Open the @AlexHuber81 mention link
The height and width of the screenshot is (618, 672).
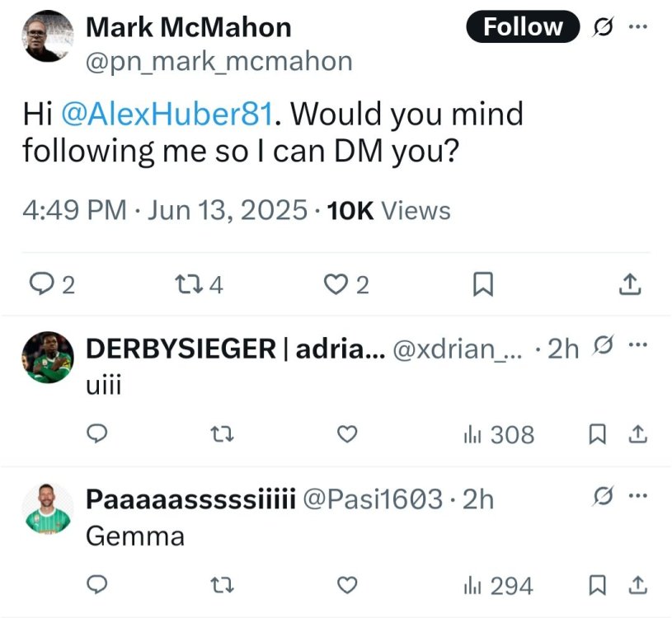coord(167,115)
